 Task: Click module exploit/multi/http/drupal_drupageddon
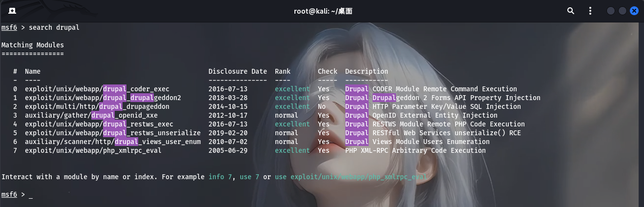[x=97, y=106]
